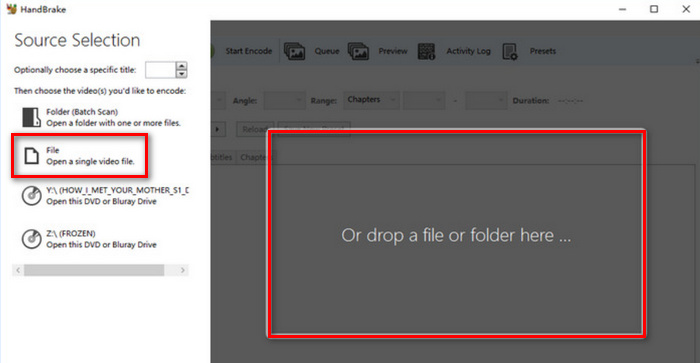Decrease the specific title number
Screen dimensions: 700x363
coord(181,74)
